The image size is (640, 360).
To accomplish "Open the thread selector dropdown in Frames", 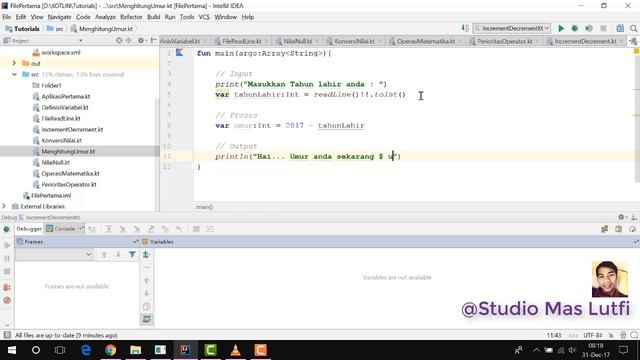I will pyautogui.click(x=54, y=254).
